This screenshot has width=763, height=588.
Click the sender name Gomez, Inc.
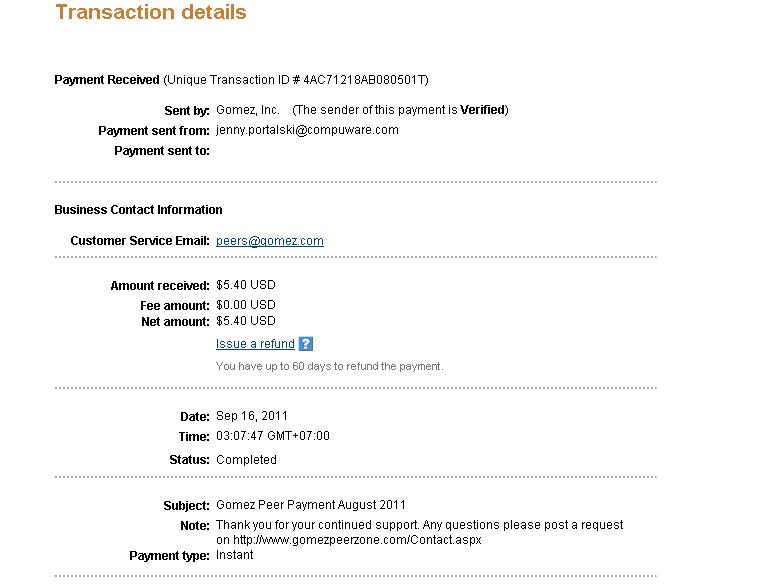[248, 110]
